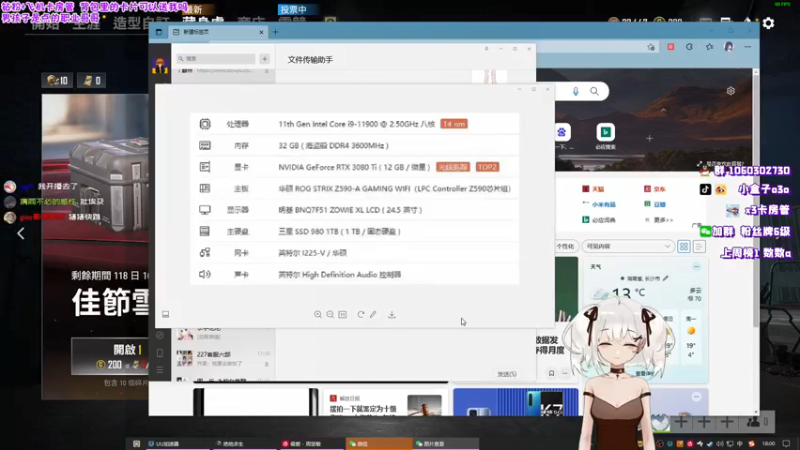Open the favorites list star icon
The width and height of the screenshot is (800, 450).
pos(709,47)
